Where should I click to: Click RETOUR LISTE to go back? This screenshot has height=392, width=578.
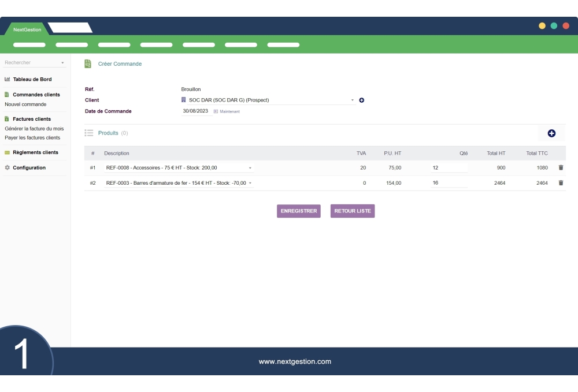point(352,211)
